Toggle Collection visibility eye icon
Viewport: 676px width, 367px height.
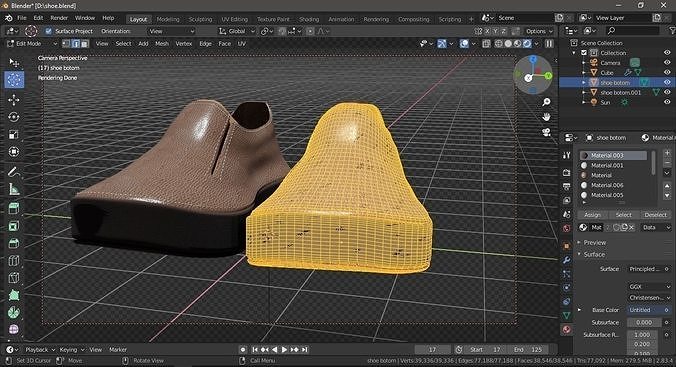click(x=667, y=53)
